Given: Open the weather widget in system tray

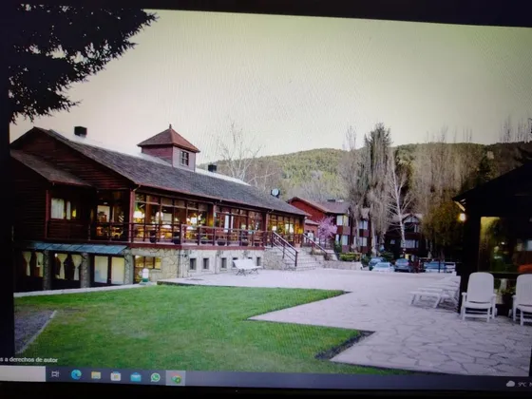Looking at the screenshot, I should (x=519, y=384).
